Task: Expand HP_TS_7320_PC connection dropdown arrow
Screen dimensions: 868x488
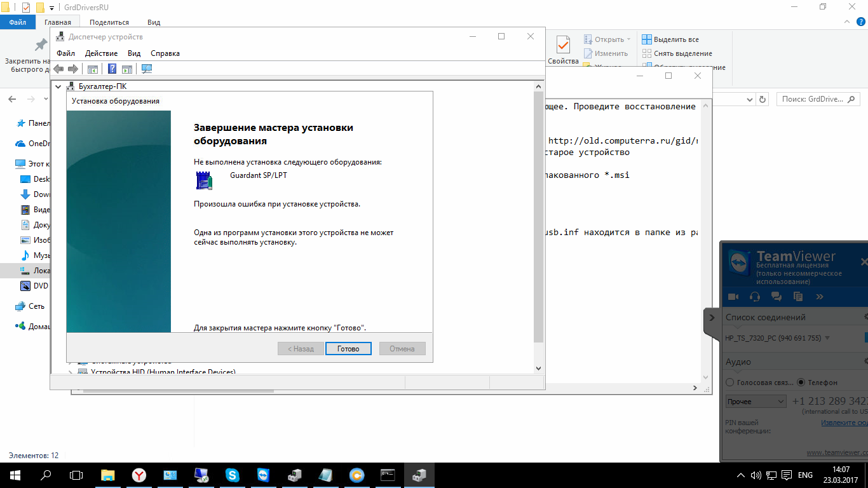Action: (827, 338)
